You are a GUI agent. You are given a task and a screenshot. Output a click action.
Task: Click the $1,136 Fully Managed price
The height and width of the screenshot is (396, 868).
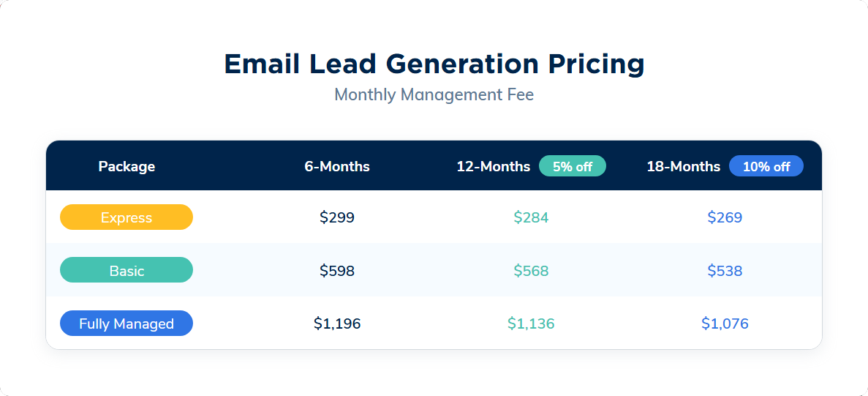531,324
